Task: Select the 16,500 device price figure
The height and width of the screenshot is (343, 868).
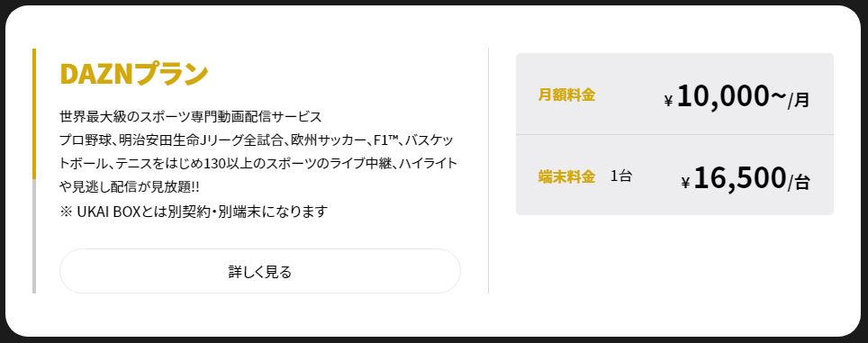Action: (x=739, y=178)
